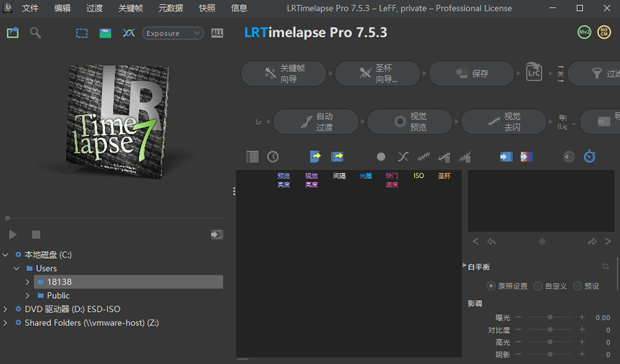This screenshot has height=364, width=620.
Task: Collapse the 本地磁盘 (C:) tree node
Action: [x=6, y=255]
